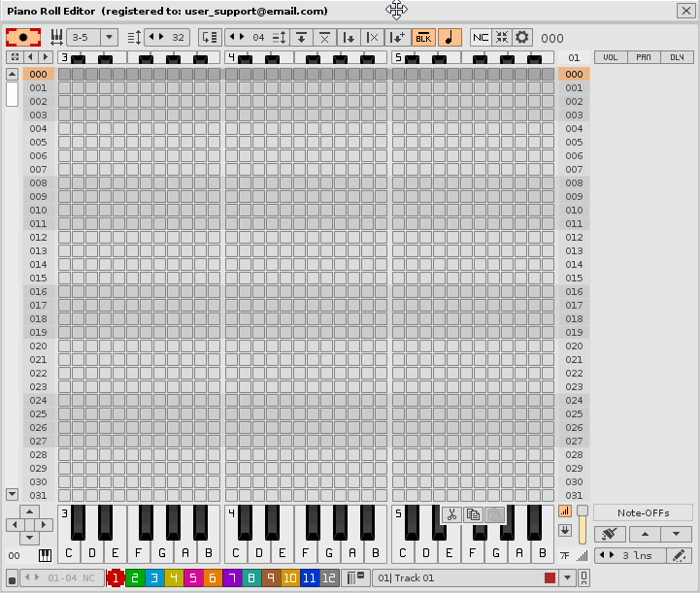
Task: Select purple color slot 7
Action: click(232, 578)
